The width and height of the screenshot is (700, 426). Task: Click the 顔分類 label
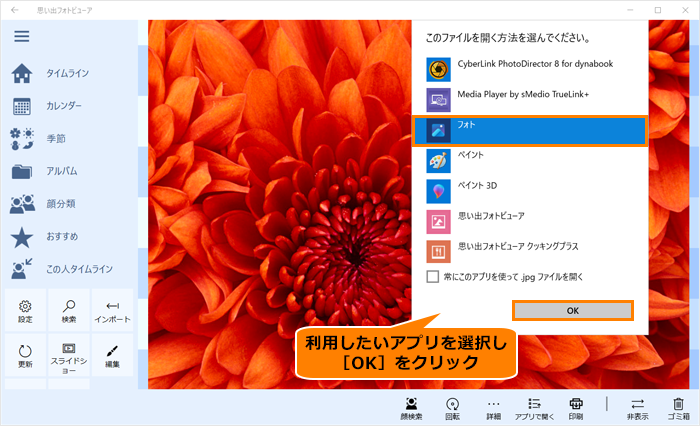click(61, 204)
